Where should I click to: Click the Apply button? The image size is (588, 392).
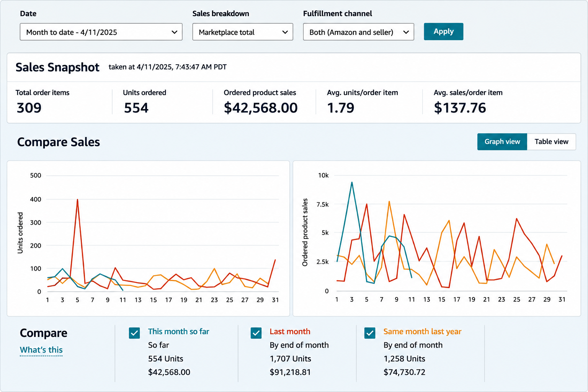click(x=443, y=31)
